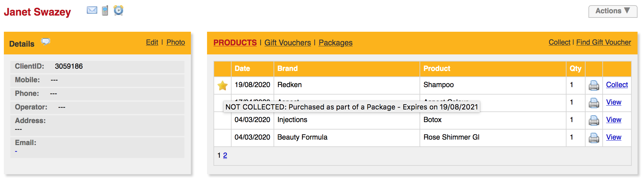Click Find Gift Voucher link
The width and height of the screenshot is (644, 182).
click(603, 42)
